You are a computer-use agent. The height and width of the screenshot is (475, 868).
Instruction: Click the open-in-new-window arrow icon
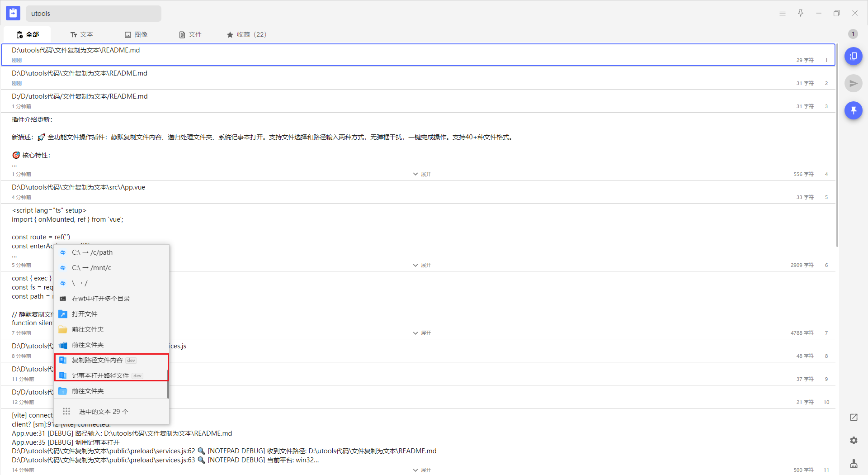click(x=853, y=417)
